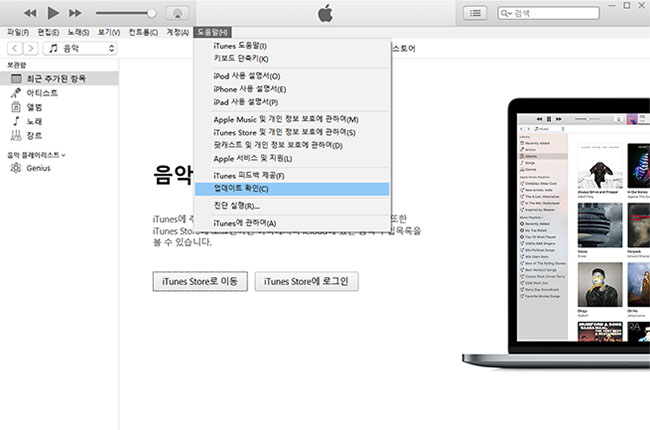Choose iTunes 도움말(I) menu item

(x=292, y=46)
